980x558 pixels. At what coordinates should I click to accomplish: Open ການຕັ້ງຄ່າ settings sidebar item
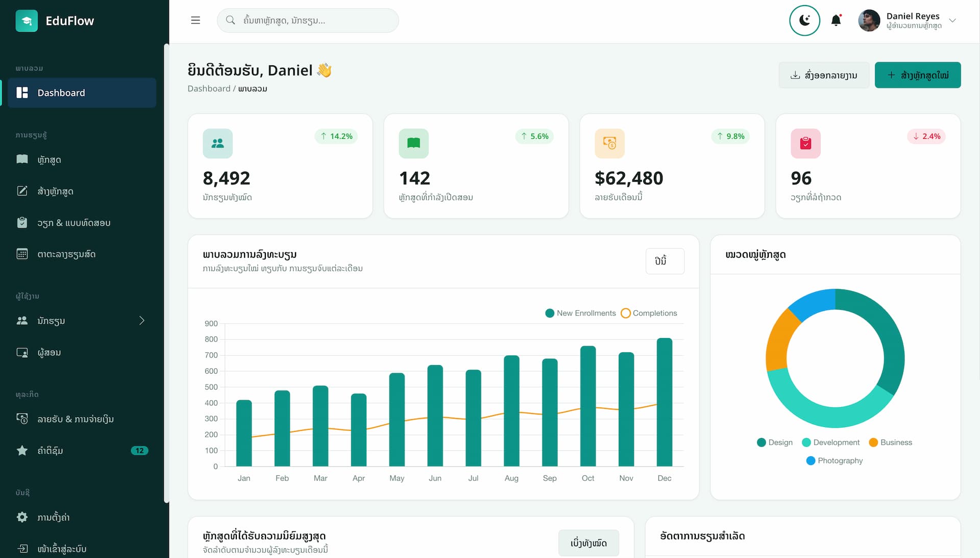point(82,517)
